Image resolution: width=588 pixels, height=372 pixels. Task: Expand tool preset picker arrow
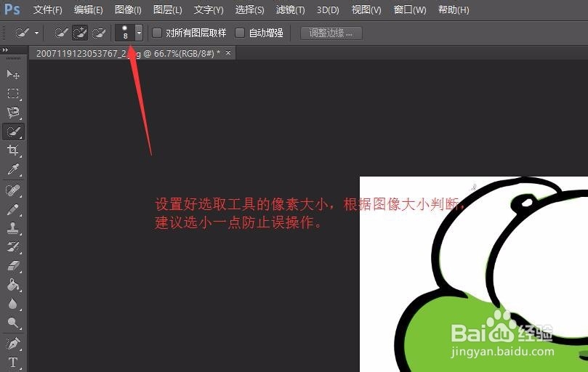pyautogui.click(x=36, y=33)
